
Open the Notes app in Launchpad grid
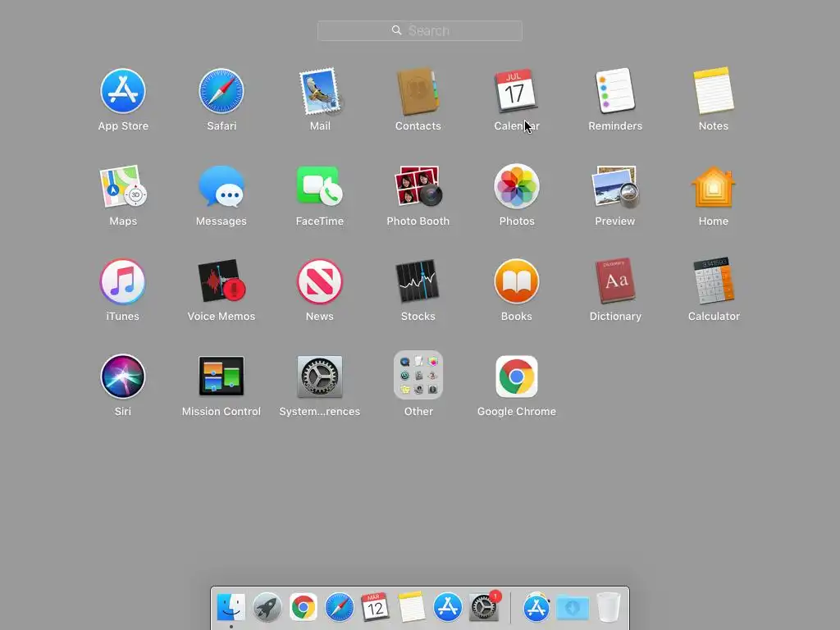tap(714, 91)
